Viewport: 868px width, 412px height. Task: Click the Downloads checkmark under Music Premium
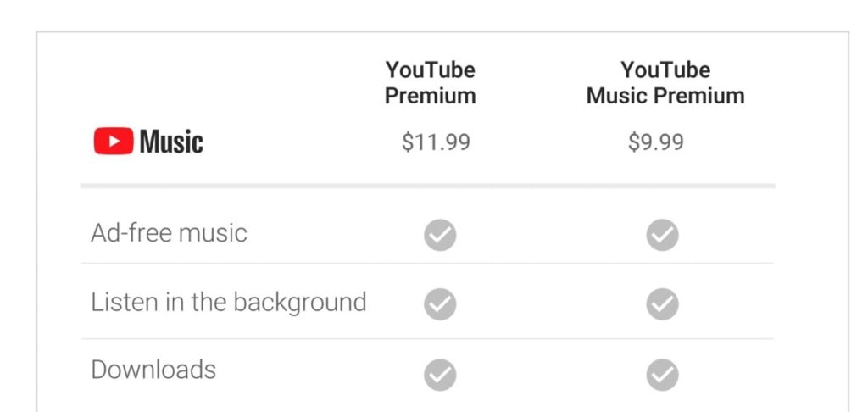pos(663,374)
